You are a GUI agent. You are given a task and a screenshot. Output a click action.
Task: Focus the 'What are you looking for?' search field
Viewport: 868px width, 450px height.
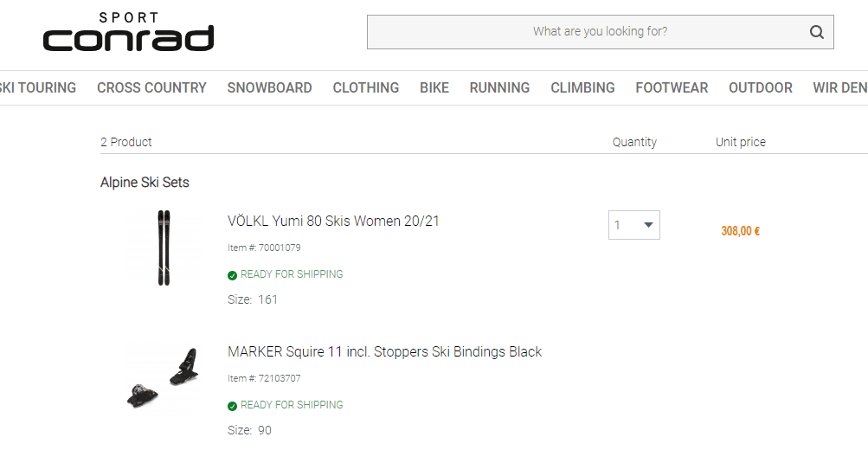(x=588, y=32)
